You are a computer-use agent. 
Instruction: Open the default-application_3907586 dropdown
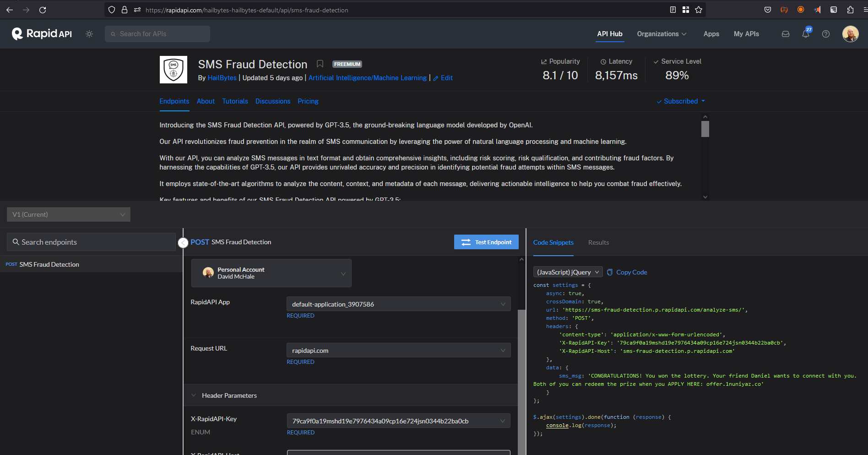pos(399,304)
